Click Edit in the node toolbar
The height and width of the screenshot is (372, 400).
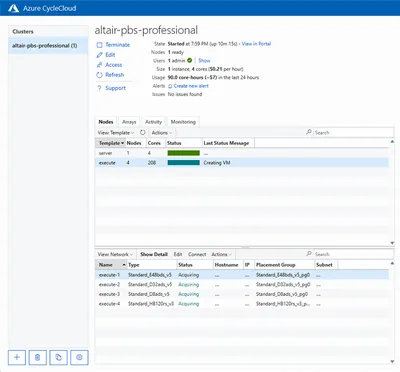point(178,254)
